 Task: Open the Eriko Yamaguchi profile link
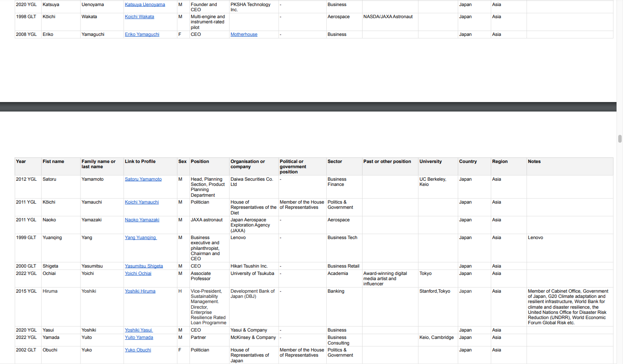(142, 35)
